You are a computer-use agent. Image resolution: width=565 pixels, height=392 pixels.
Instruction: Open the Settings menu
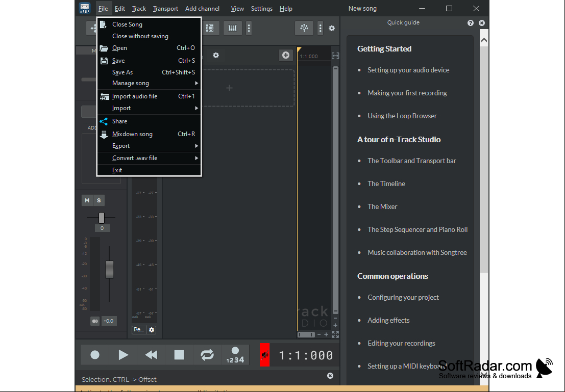point(262,9)
